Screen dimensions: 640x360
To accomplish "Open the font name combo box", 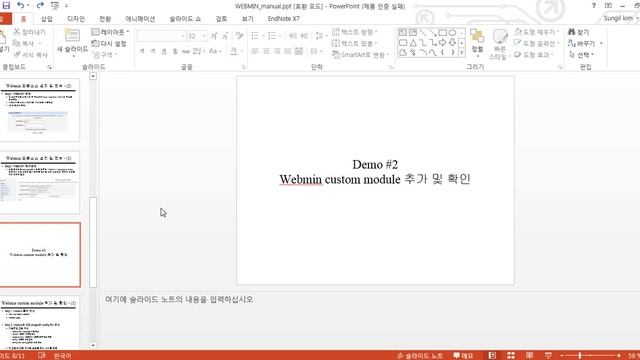I will pos(161,36).
